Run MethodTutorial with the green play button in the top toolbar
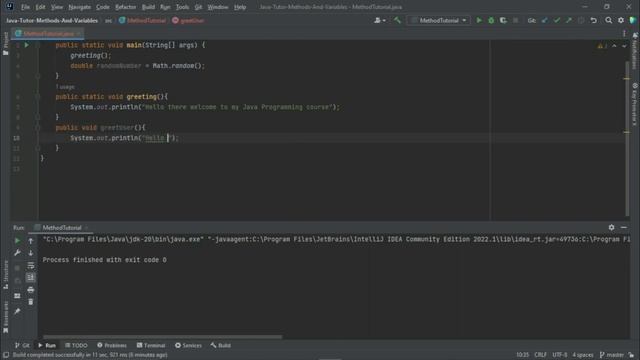 click(x=479, y=20)
